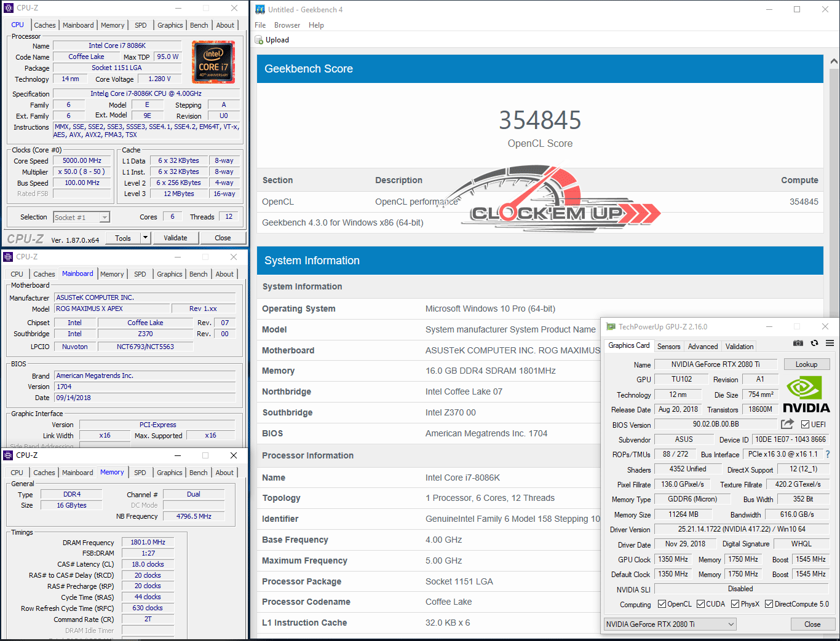Image resolution: width=840 pixels, height=641 pixels.
Task: Click the Close button in GPU-Z
Action: tap(812, 624)
